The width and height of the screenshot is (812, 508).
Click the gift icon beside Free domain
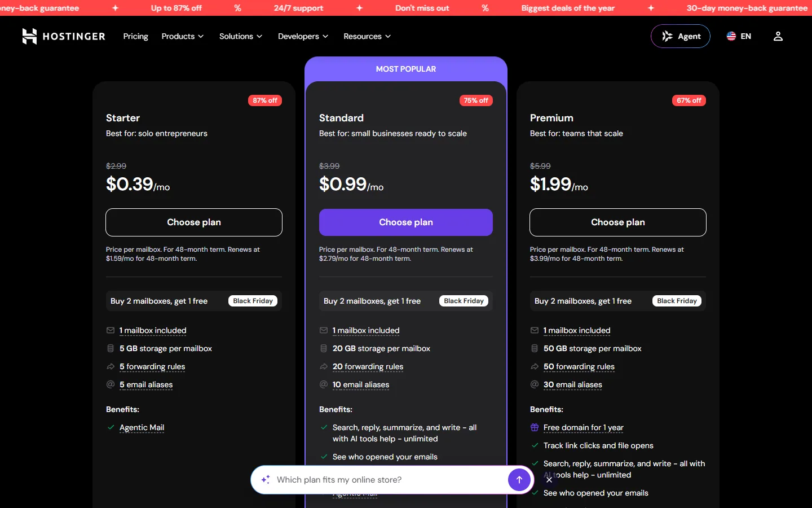tap(535, 427)
